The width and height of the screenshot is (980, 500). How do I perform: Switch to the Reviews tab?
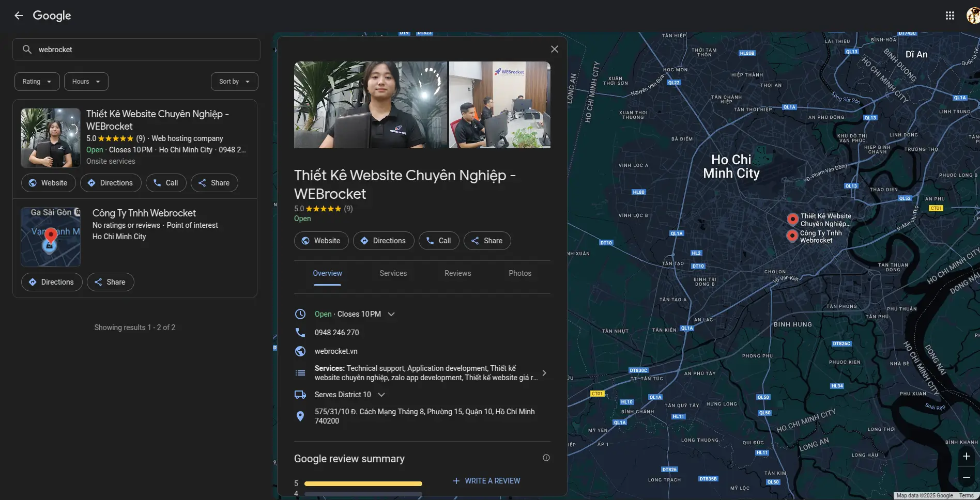(457, 273)
